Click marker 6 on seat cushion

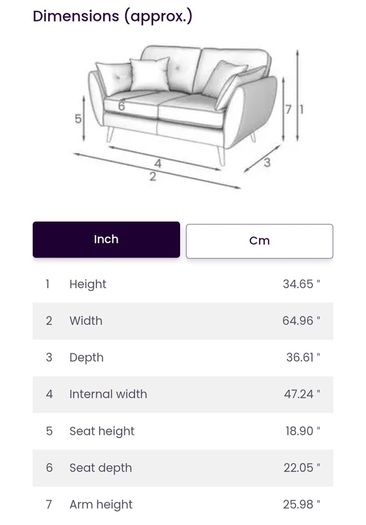click(121, 106)
